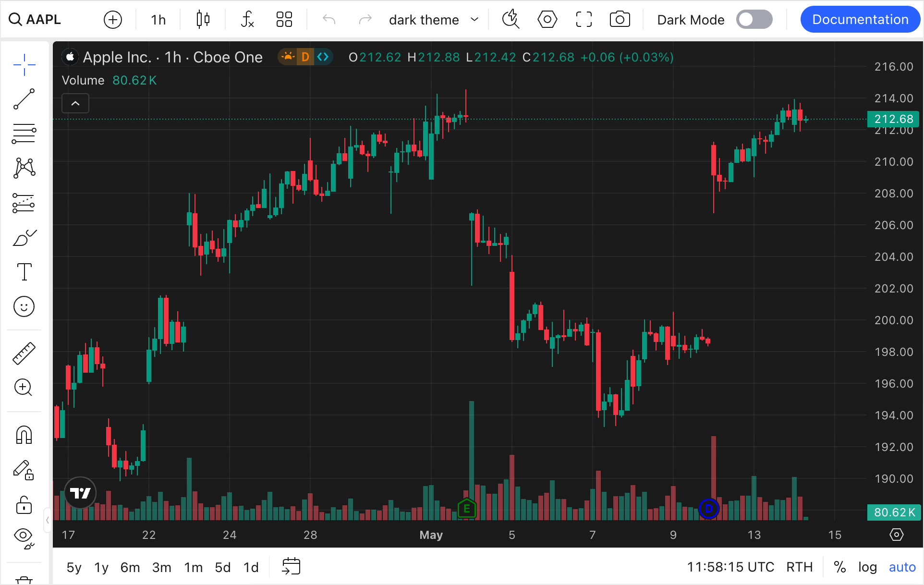Collapse the indicator legend chevron

click(x=75, y=103)
